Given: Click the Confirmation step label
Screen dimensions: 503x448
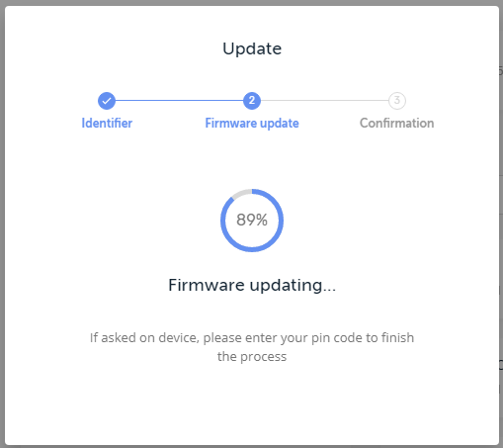Looking at the screenshot, I should tap(397, 123).
